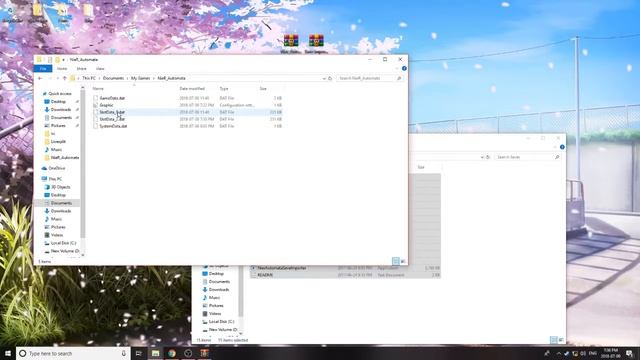The height and width of the screenshot is (360, 640).
Task: Open the Livesplit folder in navigation pane
Action: (58, 141)
